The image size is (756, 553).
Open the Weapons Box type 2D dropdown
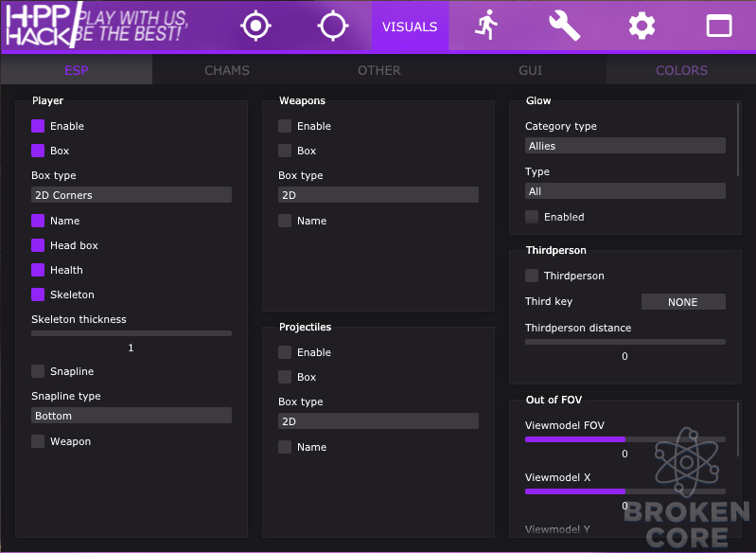click(x=378, y=195)
